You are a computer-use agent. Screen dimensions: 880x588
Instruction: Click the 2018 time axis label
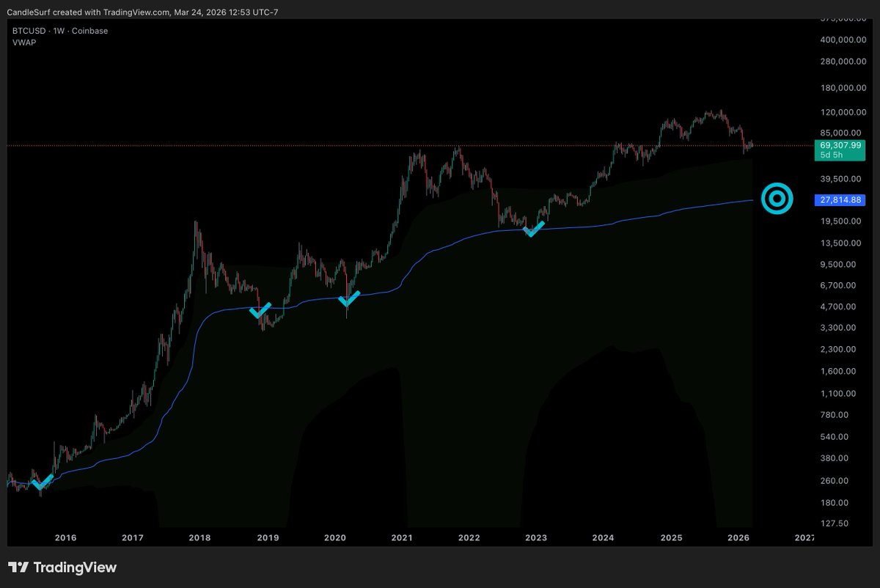pos(199,538)
